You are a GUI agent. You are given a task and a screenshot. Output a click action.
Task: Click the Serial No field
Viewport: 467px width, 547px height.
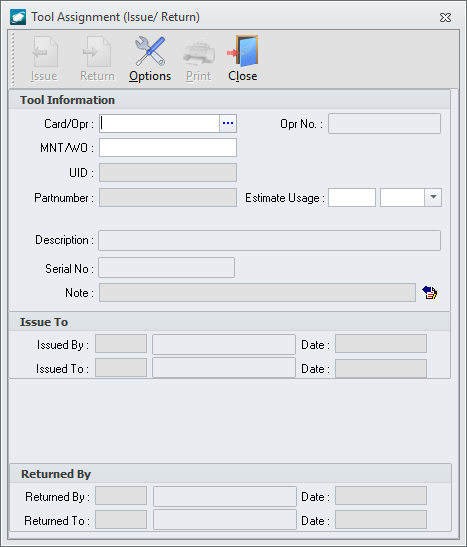[x=166, y=268]
